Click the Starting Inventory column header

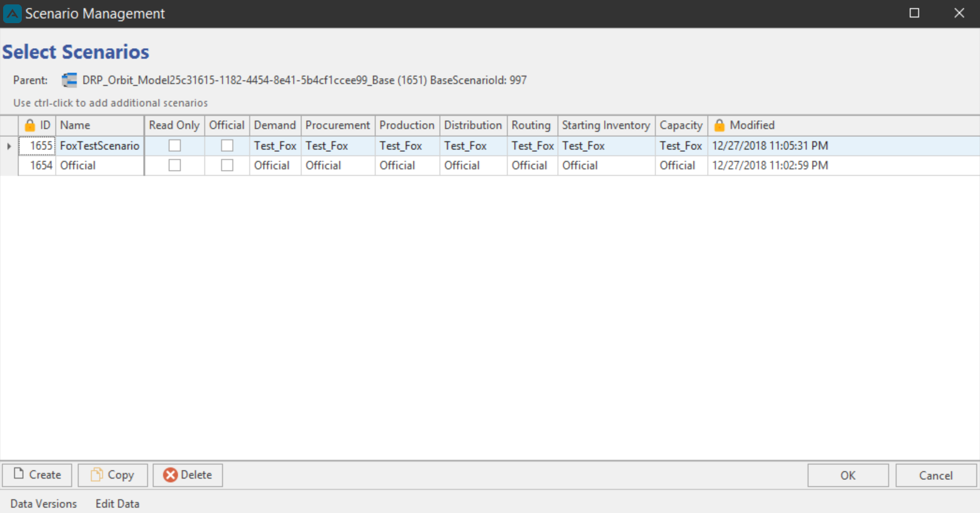click(606, 125)
